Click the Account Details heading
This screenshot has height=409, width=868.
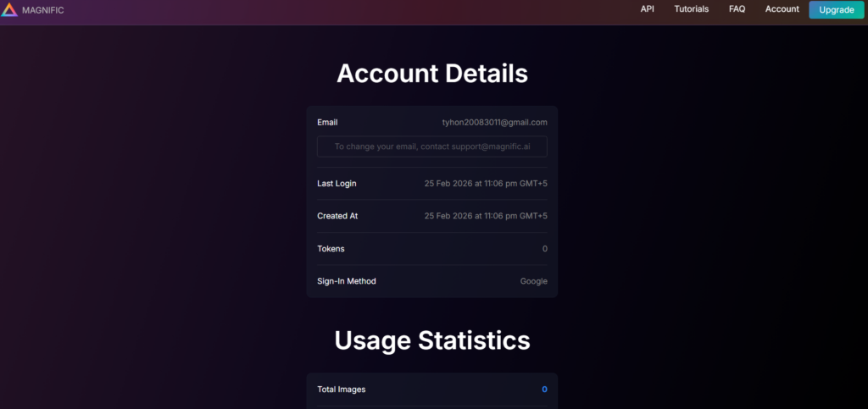point(432,74)
